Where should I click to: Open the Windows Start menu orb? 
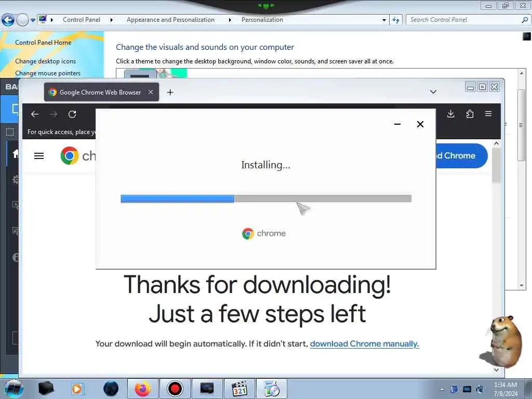point(14,389)
